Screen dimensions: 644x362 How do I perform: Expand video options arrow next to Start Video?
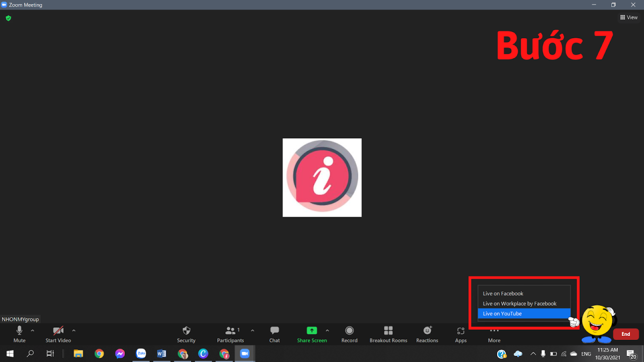click(73, 331)
